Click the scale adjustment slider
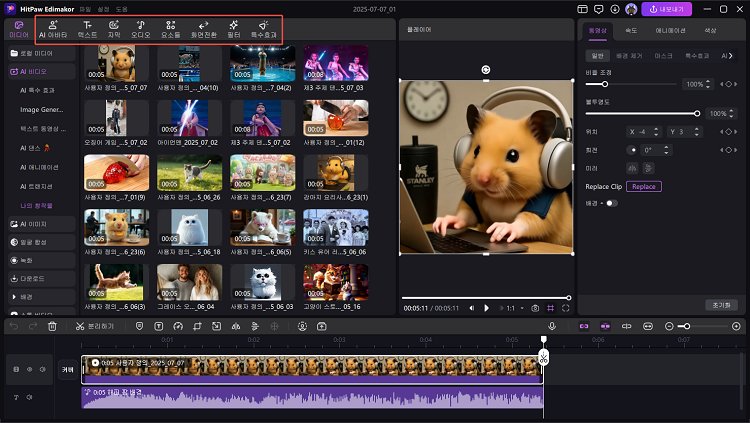The image size is (750, 423). point(630,84)
